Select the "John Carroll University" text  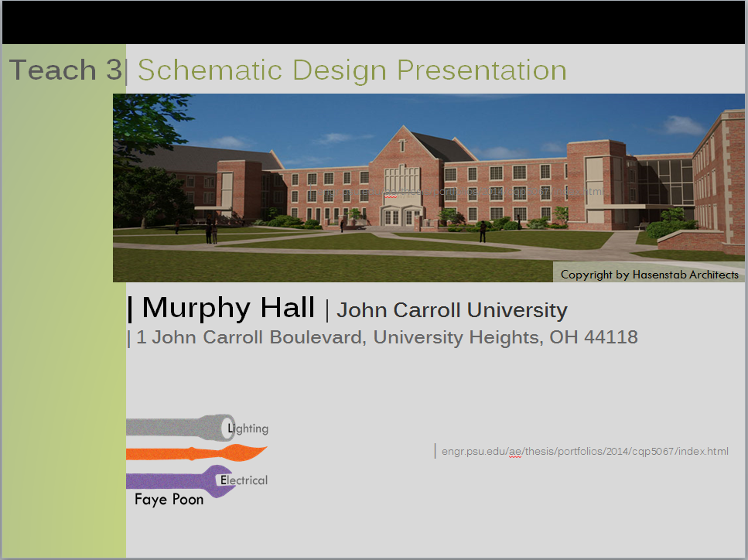pyautogui.click(x=452, y=310)
